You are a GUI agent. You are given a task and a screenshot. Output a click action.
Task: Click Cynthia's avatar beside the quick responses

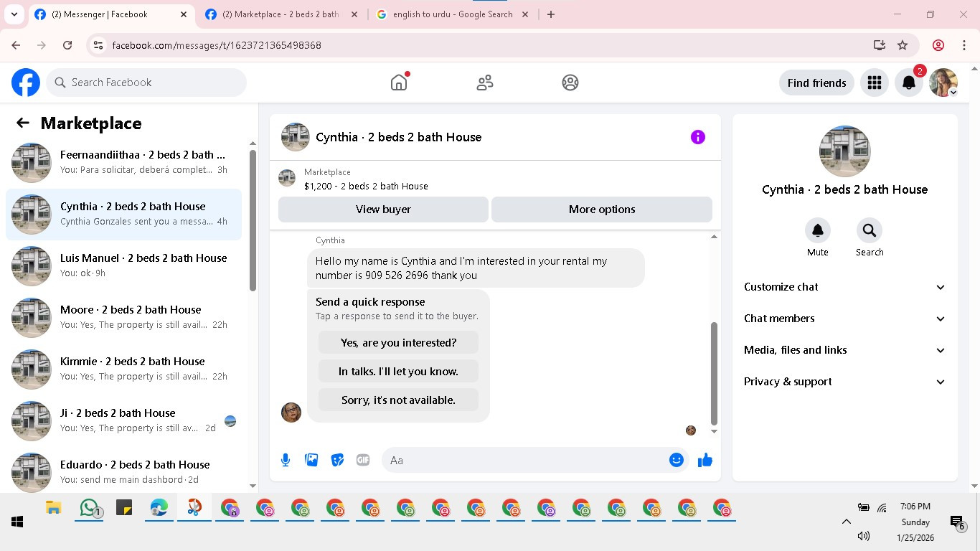291,412
